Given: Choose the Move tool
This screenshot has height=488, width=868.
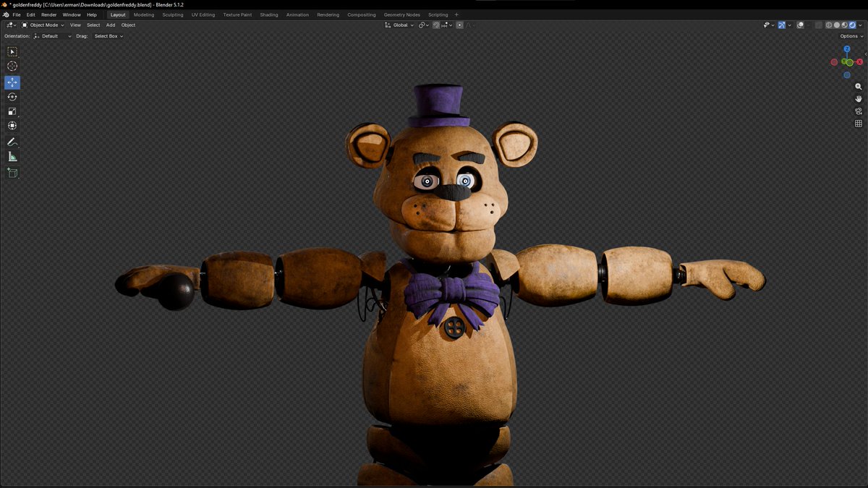Looking at the screenshot, I should pos(12,82).
